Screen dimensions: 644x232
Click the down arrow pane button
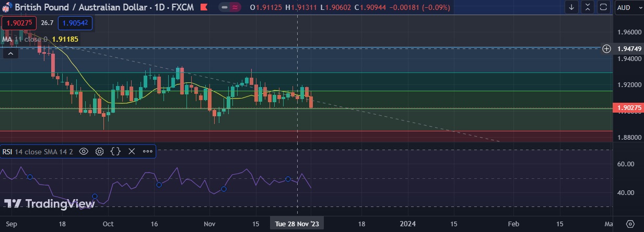click(571, 7)
